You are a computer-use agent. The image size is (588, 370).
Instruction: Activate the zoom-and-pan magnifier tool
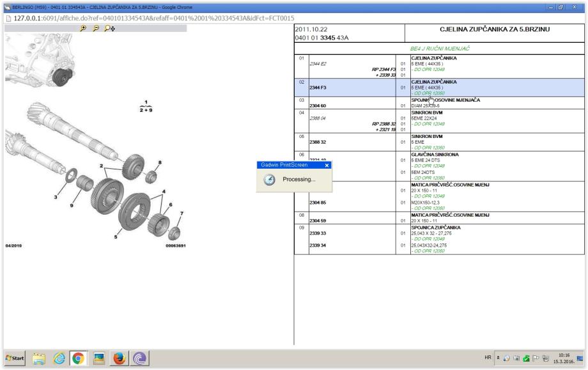pos(109,28)
